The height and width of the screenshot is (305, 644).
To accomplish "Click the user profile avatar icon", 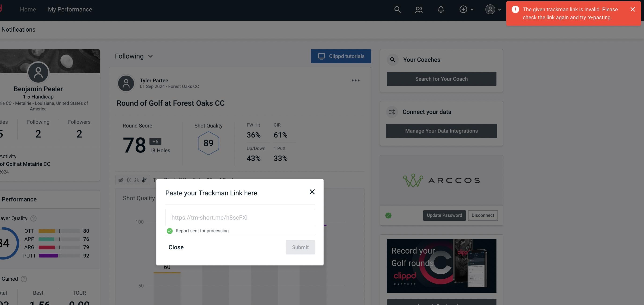I will (490, 9).
